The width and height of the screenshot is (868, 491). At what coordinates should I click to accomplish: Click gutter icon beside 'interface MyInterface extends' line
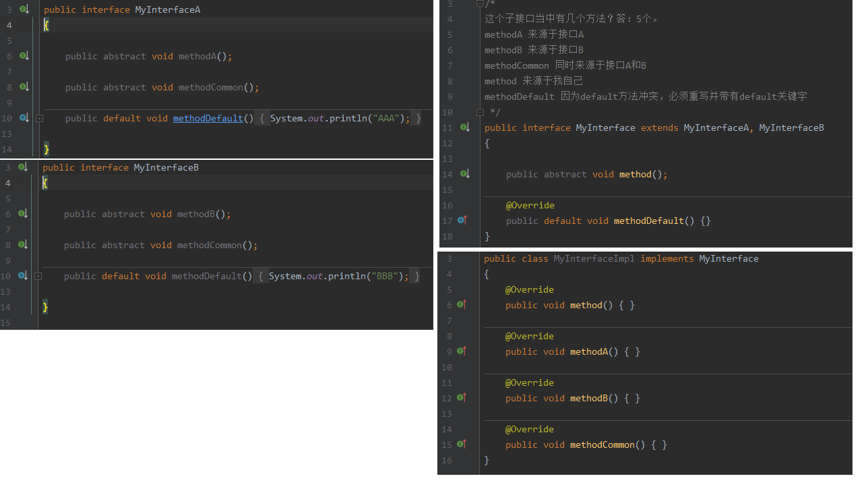tap(464, 127)
